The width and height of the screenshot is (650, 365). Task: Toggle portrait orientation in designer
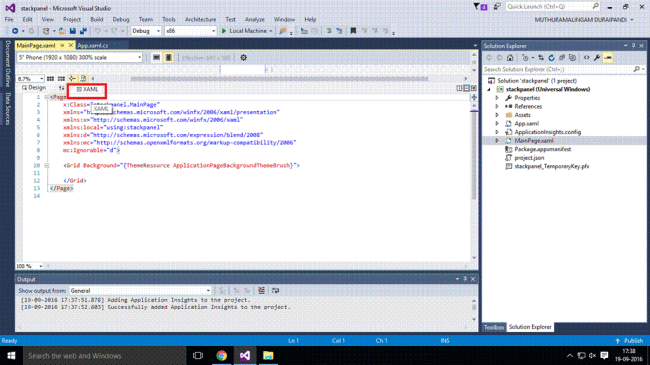pyautogui.click(x=168, y=58)
